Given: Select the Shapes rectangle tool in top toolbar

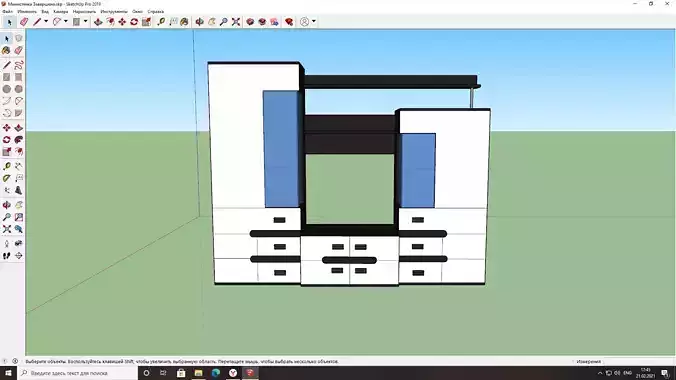Looking at the screenshot, I should pyautogui.click(x=76, y=22).
